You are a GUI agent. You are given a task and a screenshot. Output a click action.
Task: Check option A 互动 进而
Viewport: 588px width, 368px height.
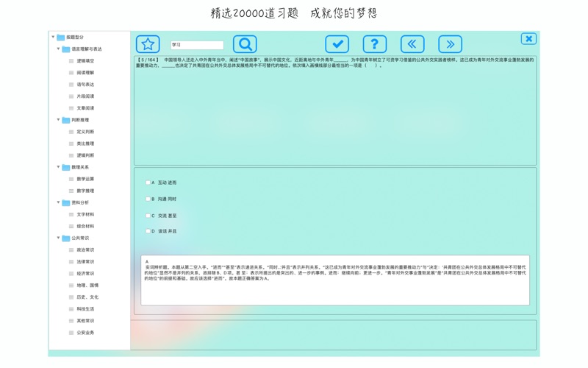point(148,183)
